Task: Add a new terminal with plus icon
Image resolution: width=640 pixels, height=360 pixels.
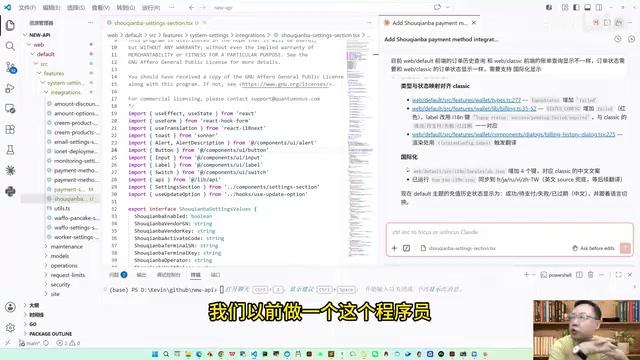Action: coord(526,275)
